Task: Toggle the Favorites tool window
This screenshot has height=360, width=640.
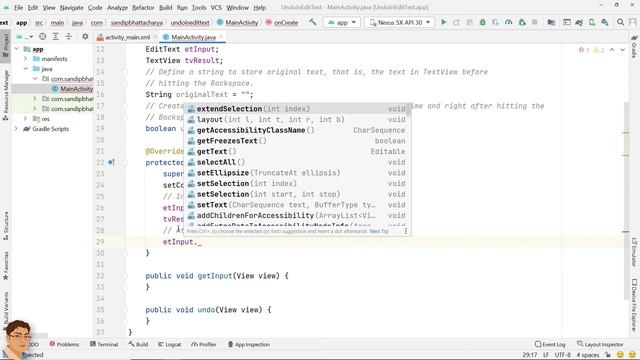Action: pos(6,265)
